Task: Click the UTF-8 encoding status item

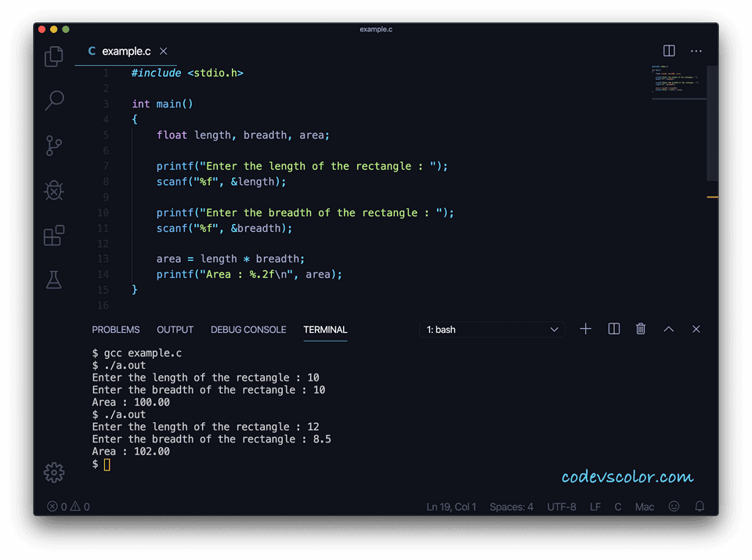Action: click(562, 507)
